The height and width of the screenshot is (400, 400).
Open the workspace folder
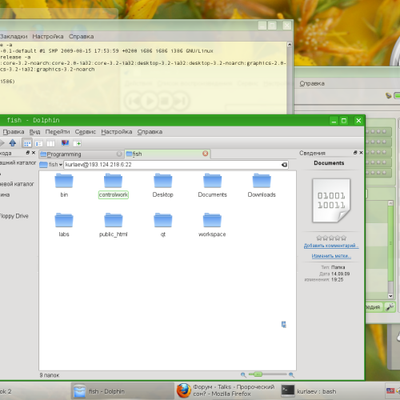(212, 225)
